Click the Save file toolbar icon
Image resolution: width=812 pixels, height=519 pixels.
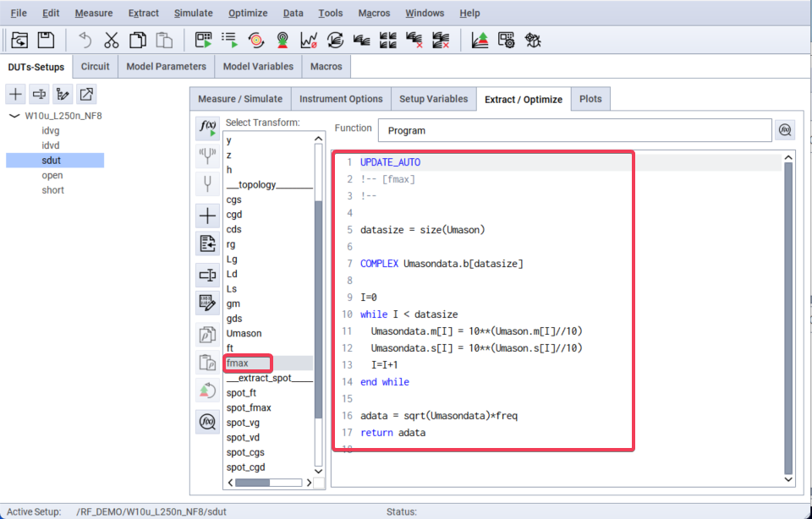click(46, 40)
